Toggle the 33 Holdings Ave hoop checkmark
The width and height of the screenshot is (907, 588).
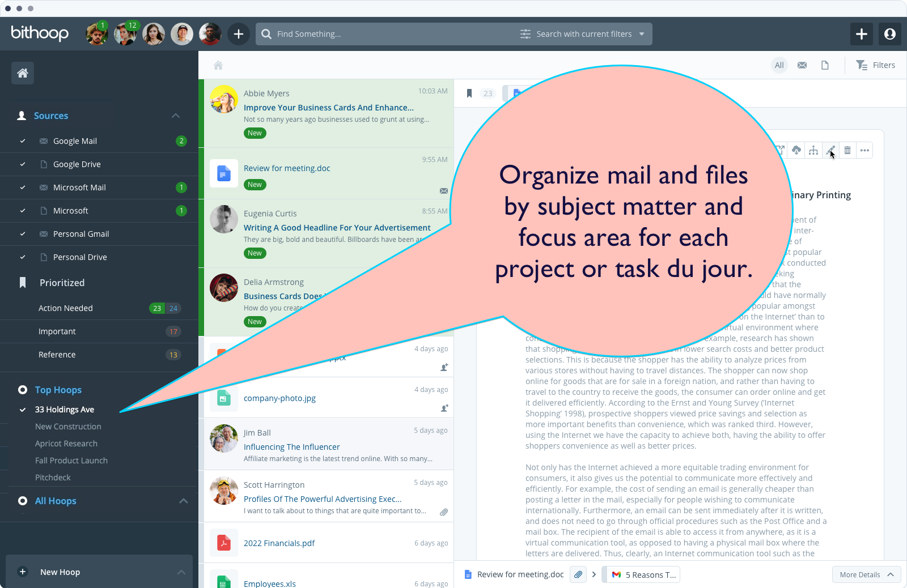[x=23, y=410]
